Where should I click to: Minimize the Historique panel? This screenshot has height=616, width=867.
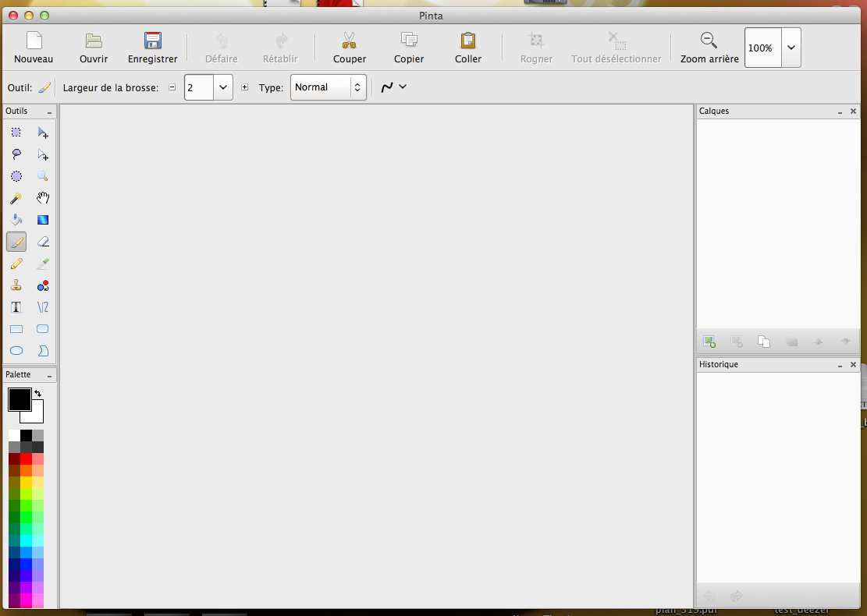point(840,365)
